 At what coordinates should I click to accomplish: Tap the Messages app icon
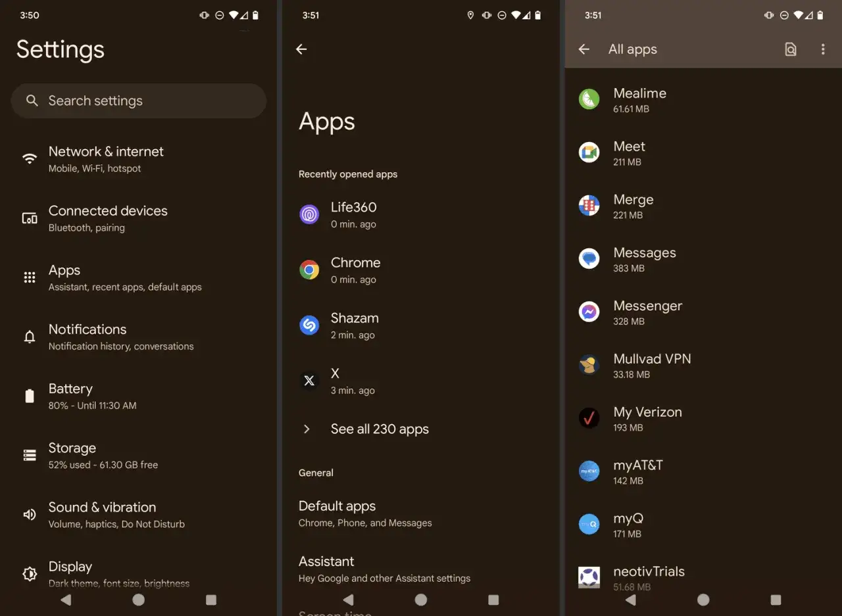click(x=589, y=258)
